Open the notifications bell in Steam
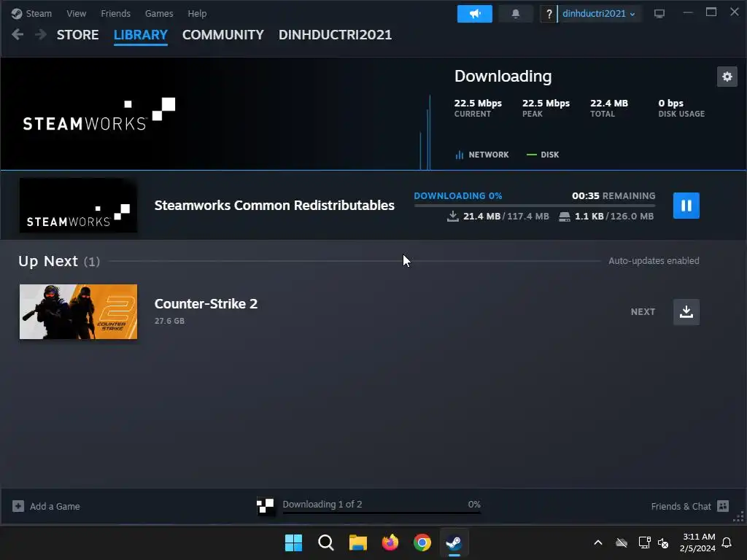Screen dimensions: 747x560 pyautogui.click(x=516, y=14)
